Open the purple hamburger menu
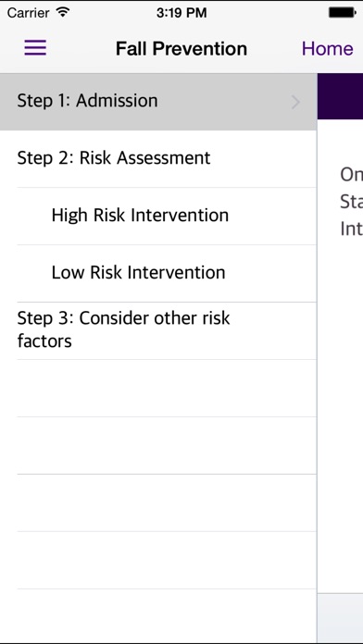The image size is (363, 644). (35, 48)
